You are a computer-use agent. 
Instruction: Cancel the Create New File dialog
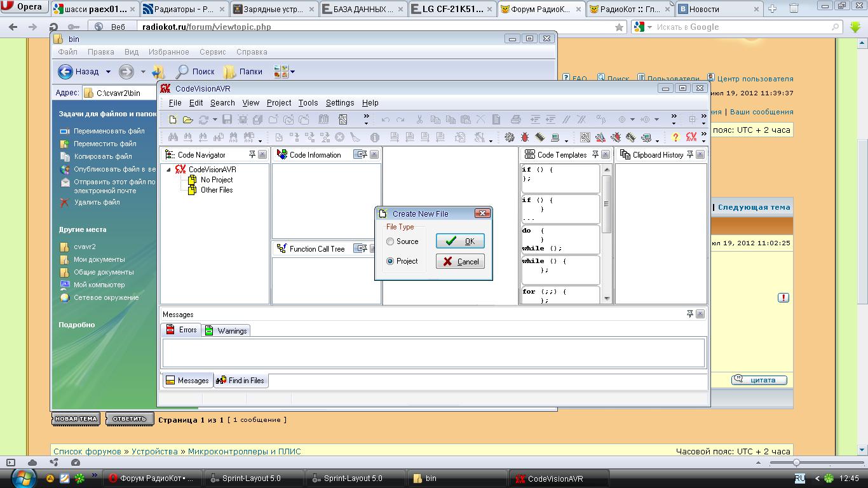(460, 261)
